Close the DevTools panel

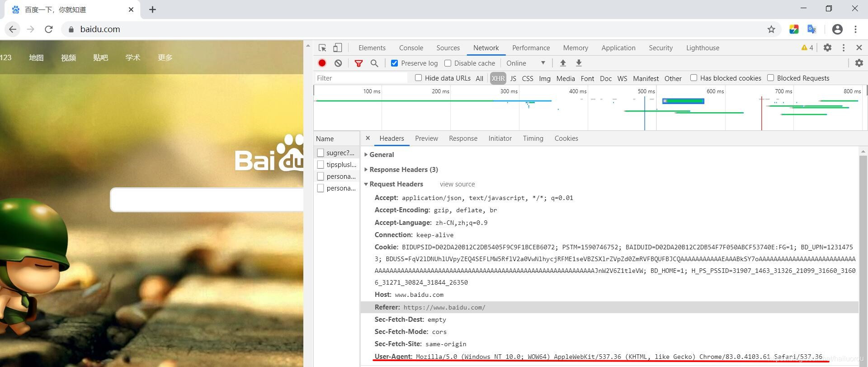tap(859, 48)
